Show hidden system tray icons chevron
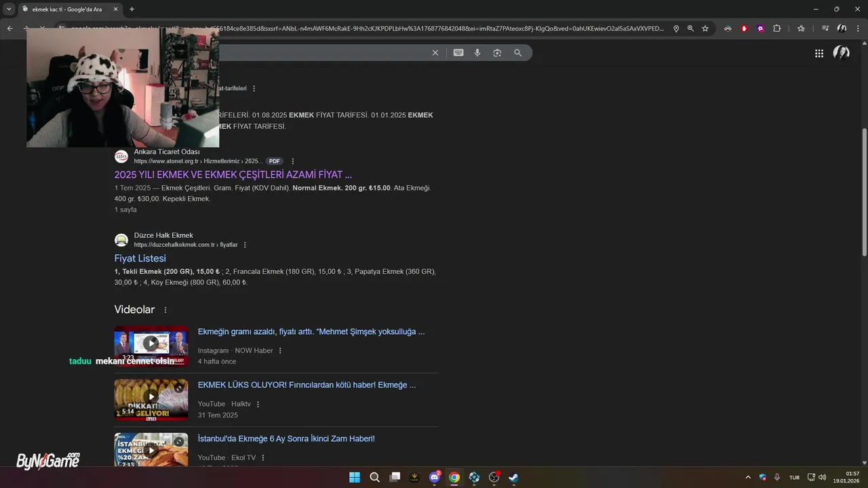 tap(748, 477)
